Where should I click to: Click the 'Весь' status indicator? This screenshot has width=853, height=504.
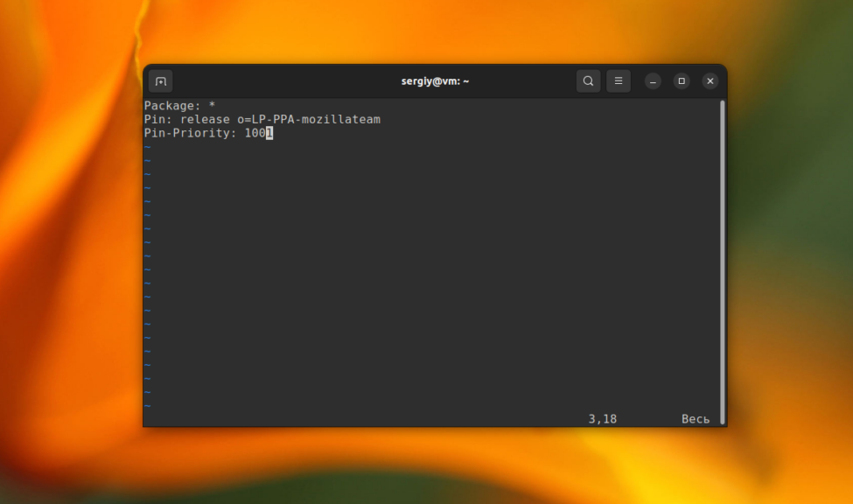pos(696,419)
